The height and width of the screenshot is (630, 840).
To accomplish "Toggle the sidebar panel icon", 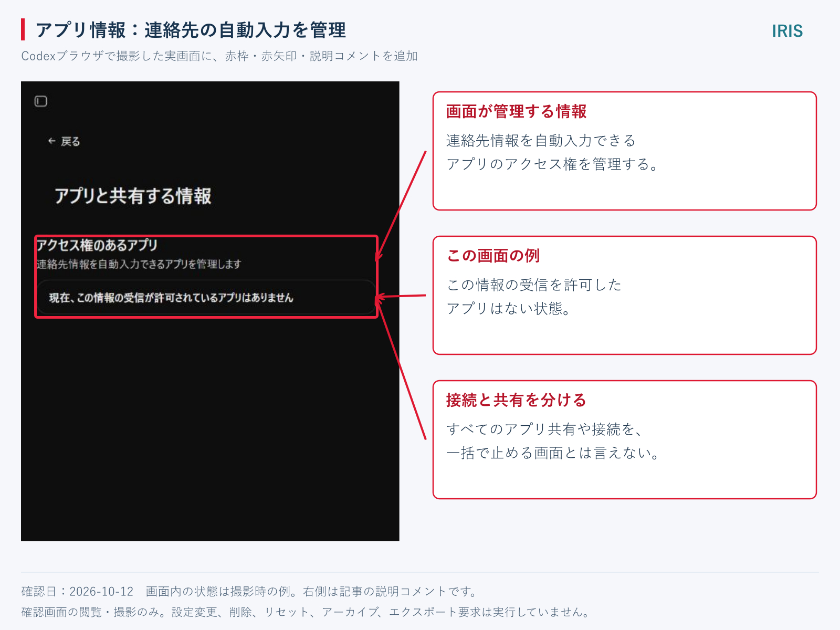I will click(x=41, y=101).
